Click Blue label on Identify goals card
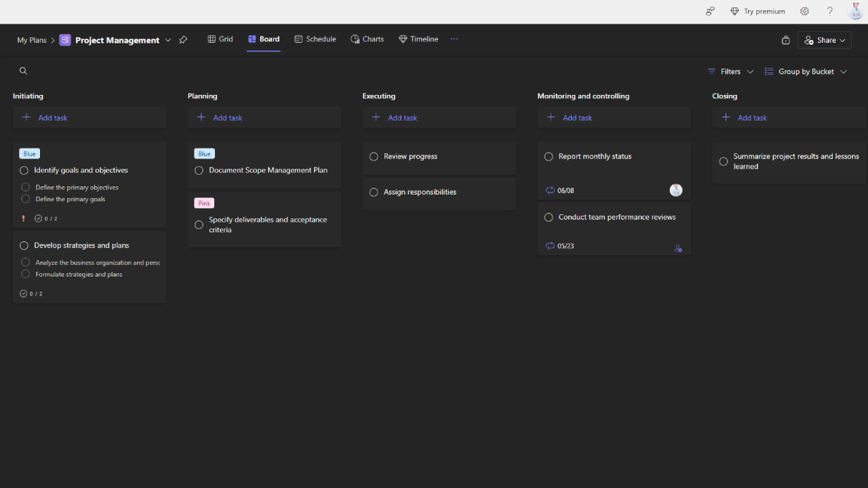868x488 pixels. pyautogui.click(x=29, y=154)
